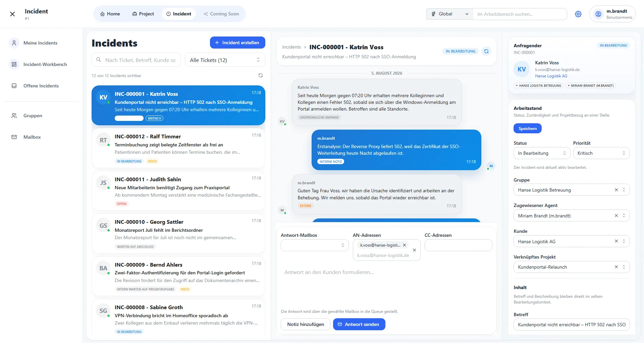
Task: Open the Antwort-Mailbox dropdown
Action: pos(315,245)
